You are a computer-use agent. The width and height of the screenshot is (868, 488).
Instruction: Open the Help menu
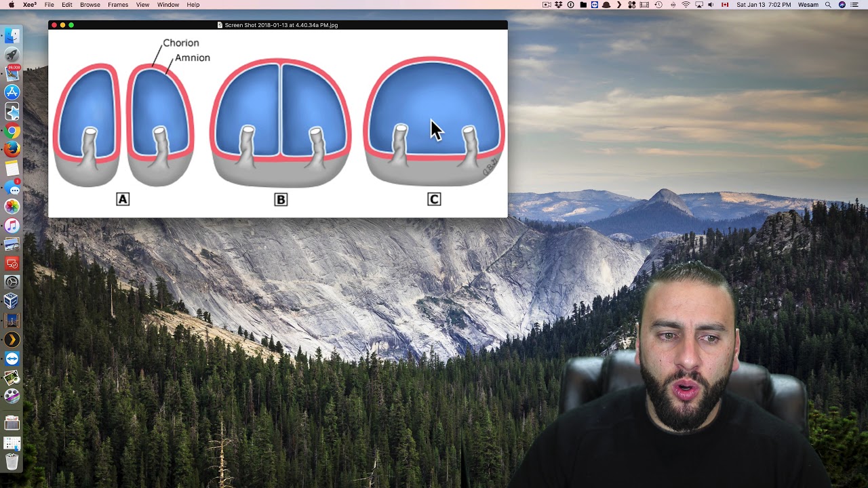(193, 5)
